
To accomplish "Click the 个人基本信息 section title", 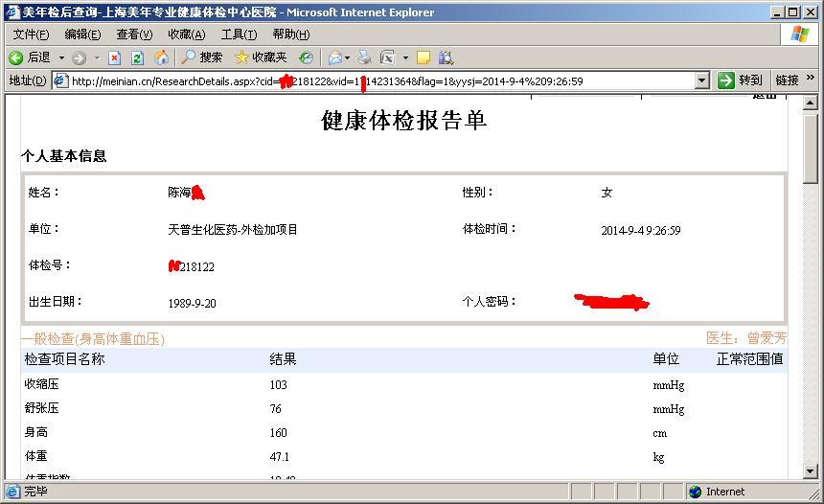I will [63, 156].
